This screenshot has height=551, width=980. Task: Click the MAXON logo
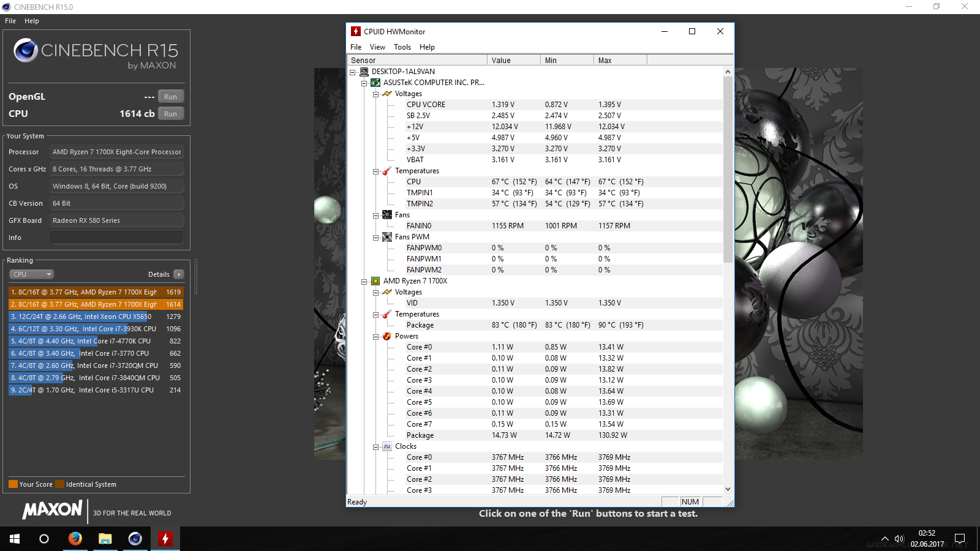tap(52, 509)
